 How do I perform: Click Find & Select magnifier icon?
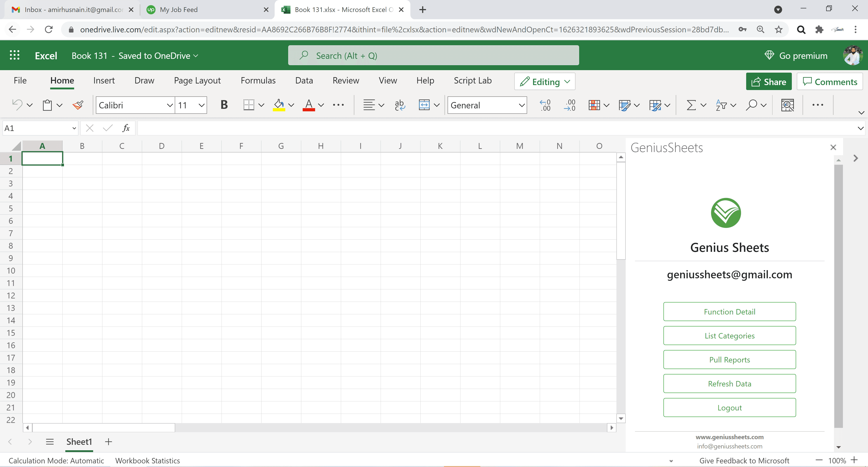click(751, 105)
